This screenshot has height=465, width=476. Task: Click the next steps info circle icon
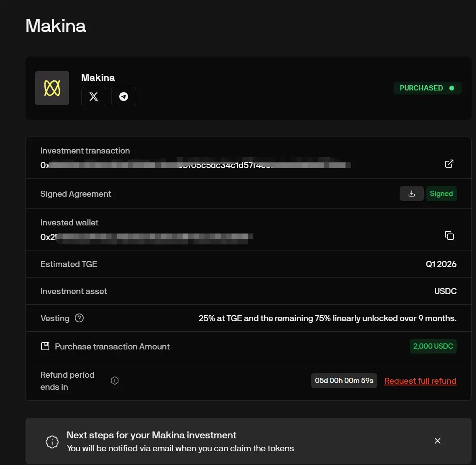[x=52, y=442]
